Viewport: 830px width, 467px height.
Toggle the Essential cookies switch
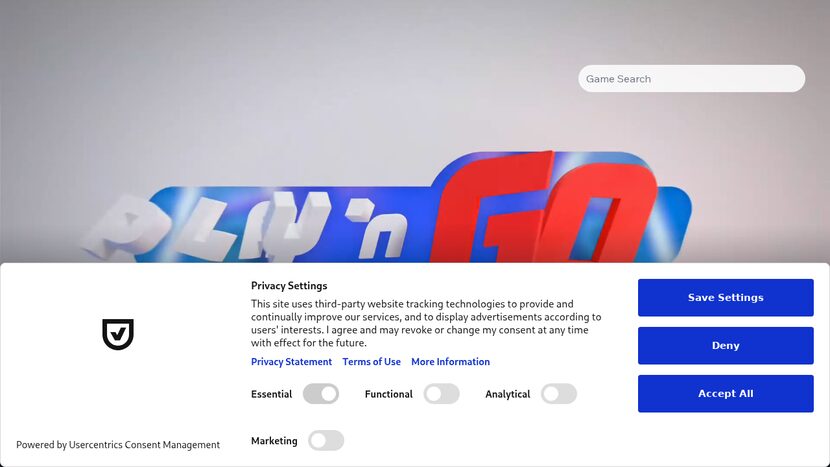click(x=321, y=394)
